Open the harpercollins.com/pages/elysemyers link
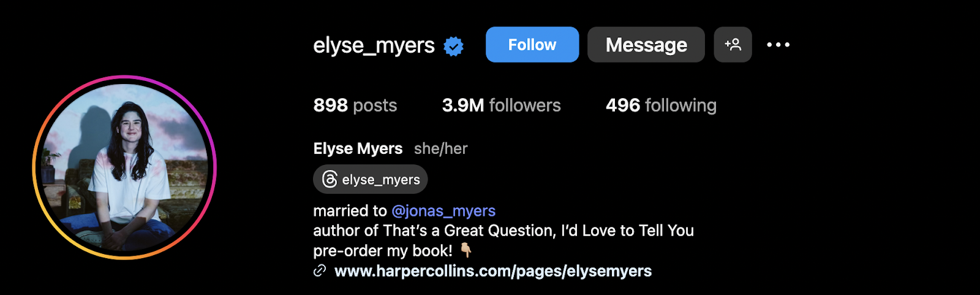 [x=493, y=270]
